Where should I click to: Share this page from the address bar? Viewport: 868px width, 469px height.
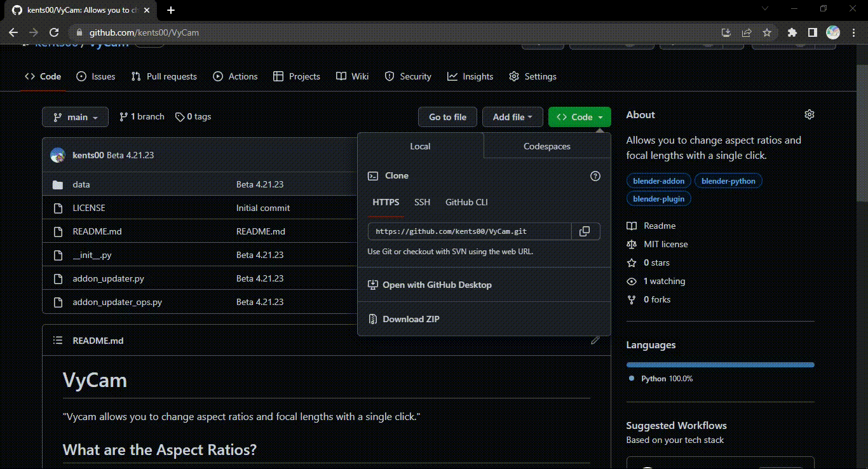click(747, 32)
